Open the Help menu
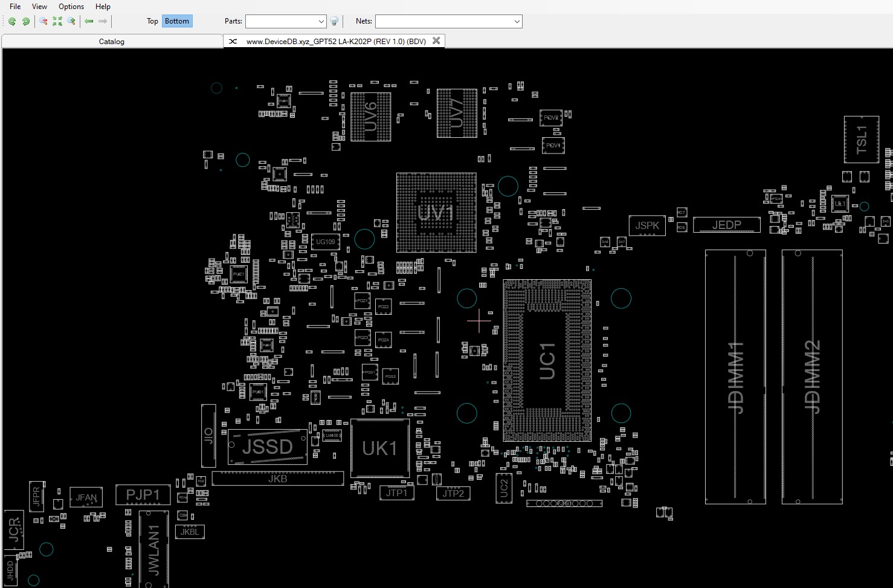893x588 pixels. [x=103, y=7]
